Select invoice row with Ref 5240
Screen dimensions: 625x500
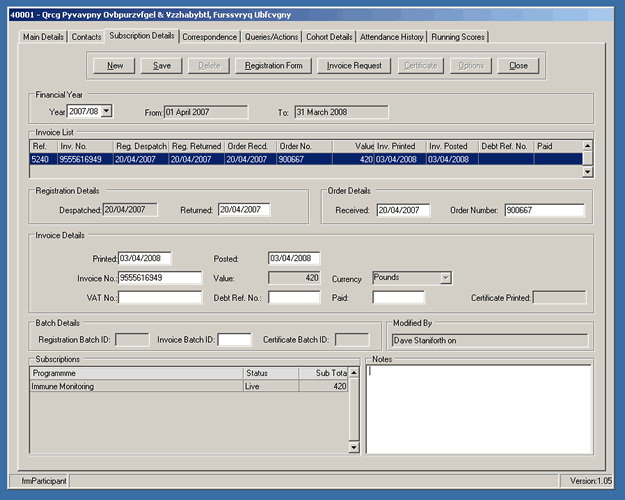pos(306,159)
